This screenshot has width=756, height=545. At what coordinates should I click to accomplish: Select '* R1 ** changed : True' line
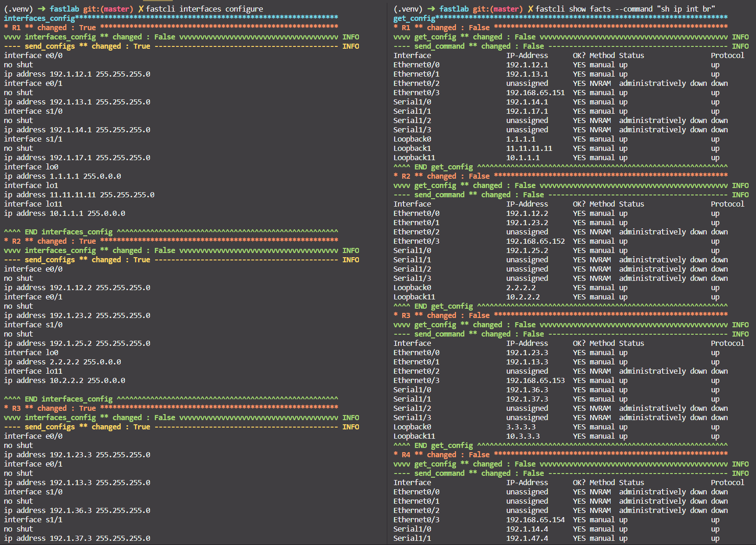point(171,27)
